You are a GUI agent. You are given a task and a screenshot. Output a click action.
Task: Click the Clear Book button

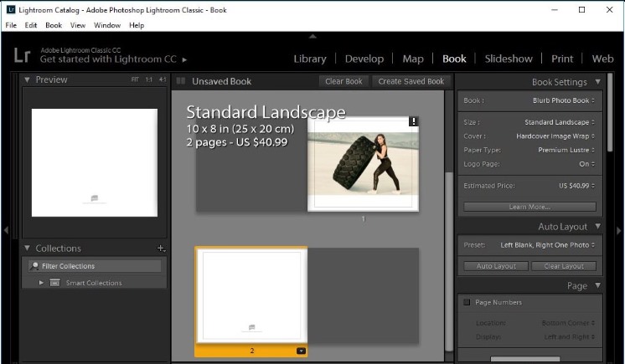click(343, 81)
